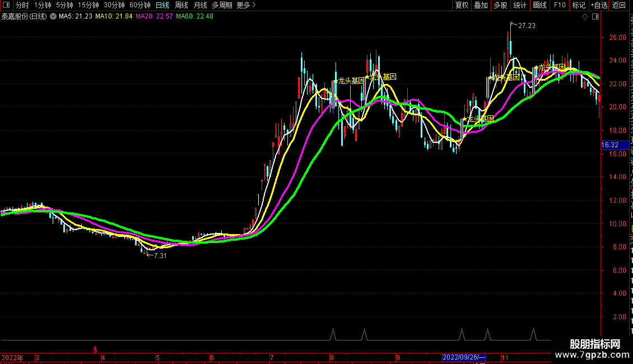This screenshot has width=633, height=364.
Task: Click the 叠加 overlay button
Action: pyautogui.click(x=481, y=5)
